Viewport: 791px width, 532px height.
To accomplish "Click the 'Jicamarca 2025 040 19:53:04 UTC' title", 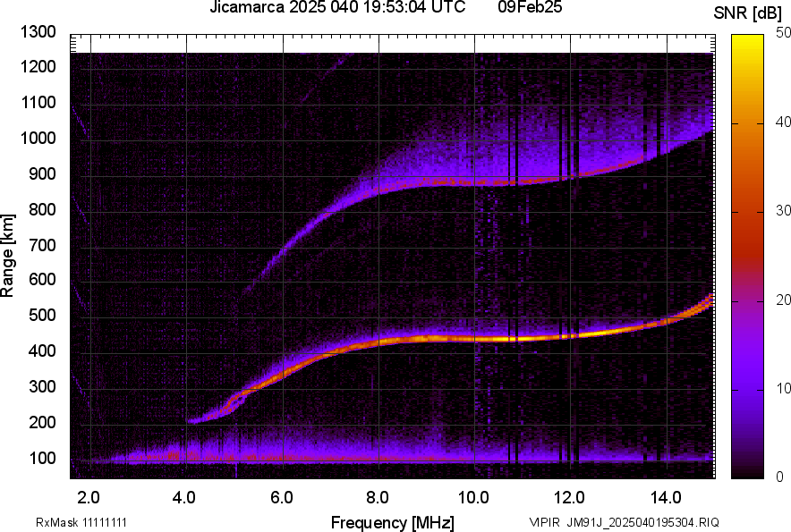I will tap(337, 8).
